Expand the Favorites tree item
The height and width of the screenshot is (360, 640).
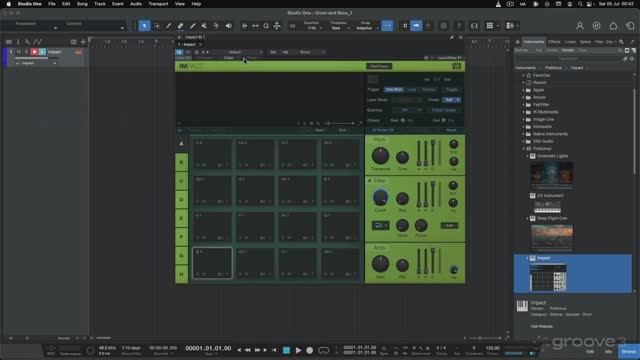(x=524, y=76)
